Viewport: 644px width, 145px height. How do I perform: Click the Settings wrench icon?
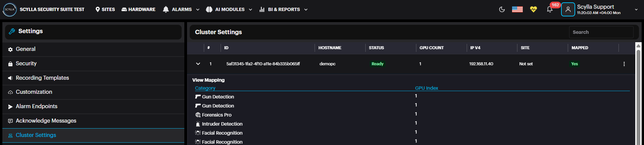click(x=12, y=31)
